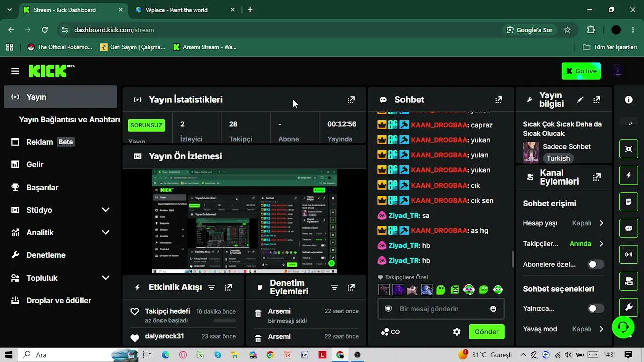This screenshot has width=644, height=362.
Task: Click the wrench icon in the right sidebar
Action: pyautogui.click(x=629, y=307)
